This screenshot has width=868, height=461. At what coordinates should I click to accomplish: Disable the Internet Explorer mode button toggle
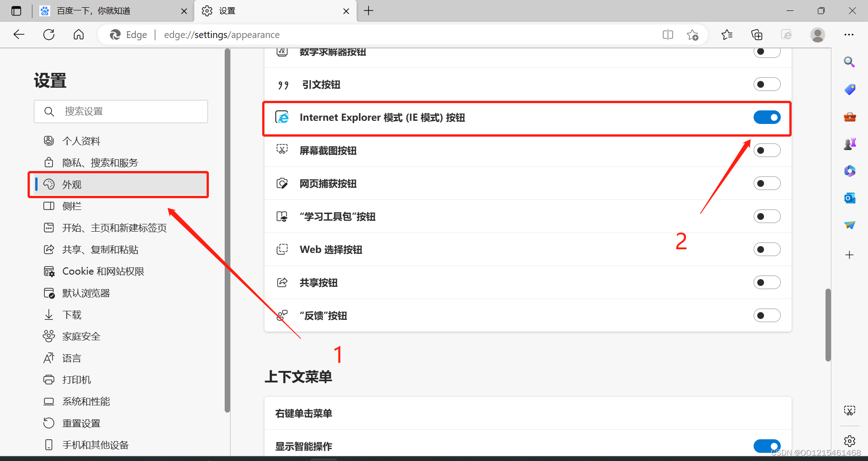pos(767,117)
